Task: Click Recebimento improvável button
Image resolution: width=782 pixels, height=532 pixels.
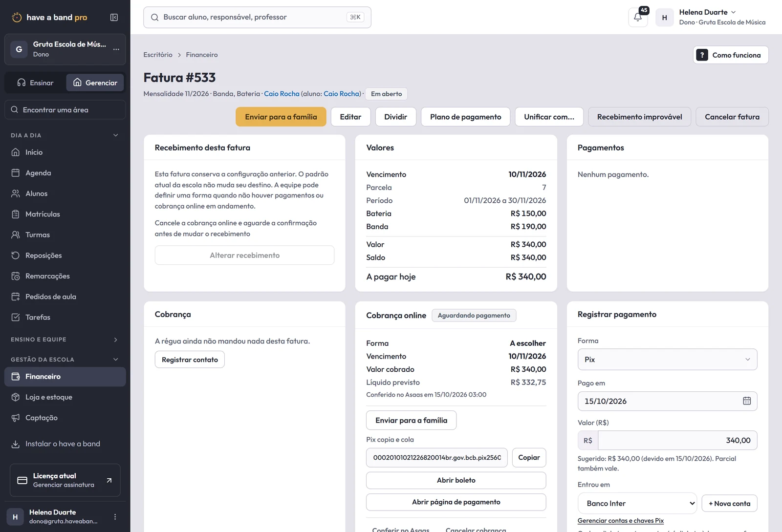Action: [639, 117]
